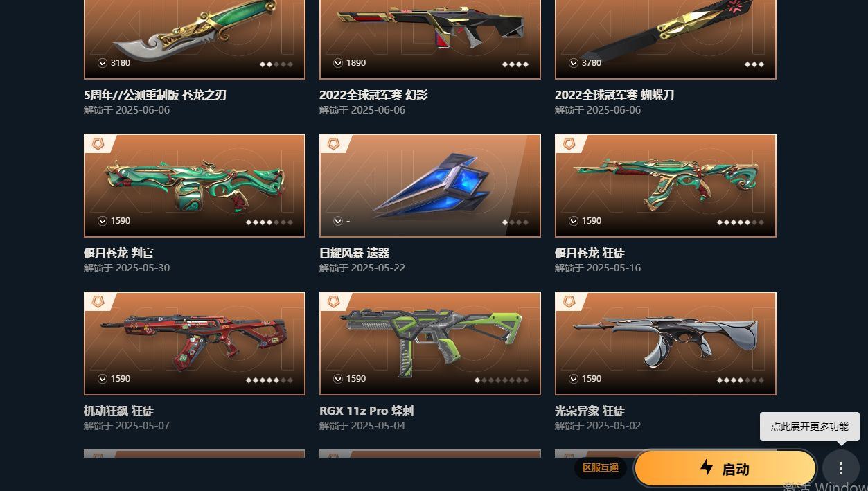Click the three-dot more functions button

point(840,468)
